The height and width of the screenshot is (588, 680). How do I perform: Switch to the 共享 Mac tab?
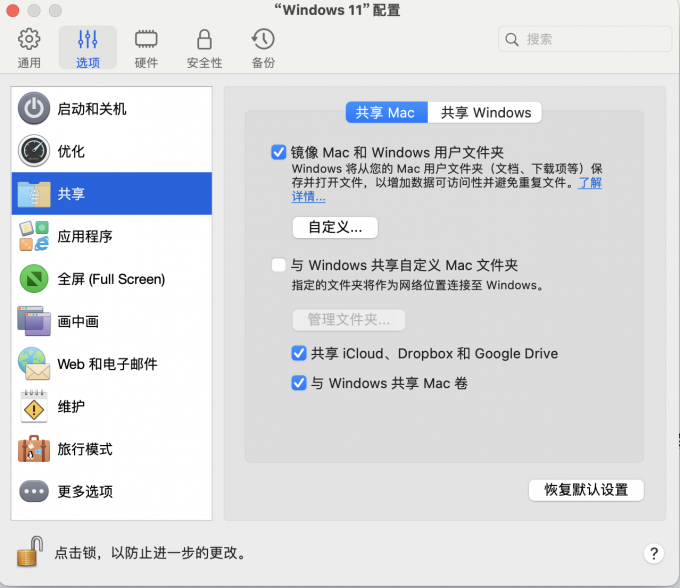[385, 113]
